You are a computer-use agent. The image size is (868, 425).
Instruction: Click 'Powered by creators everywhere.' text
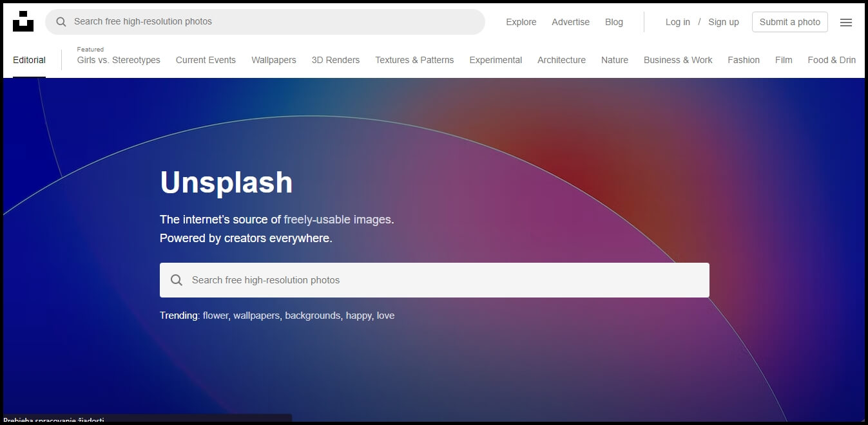point(246,238)
